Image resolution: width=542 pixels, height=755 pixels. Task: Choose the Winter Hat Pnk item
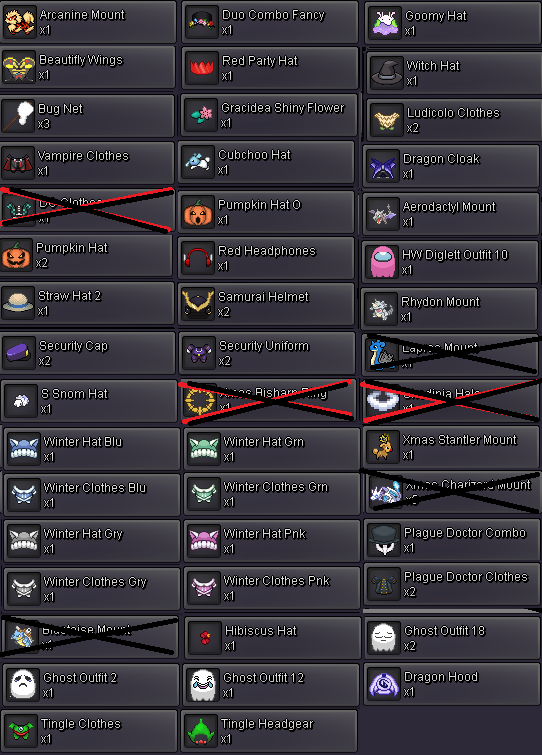click(x=272, y=541)
